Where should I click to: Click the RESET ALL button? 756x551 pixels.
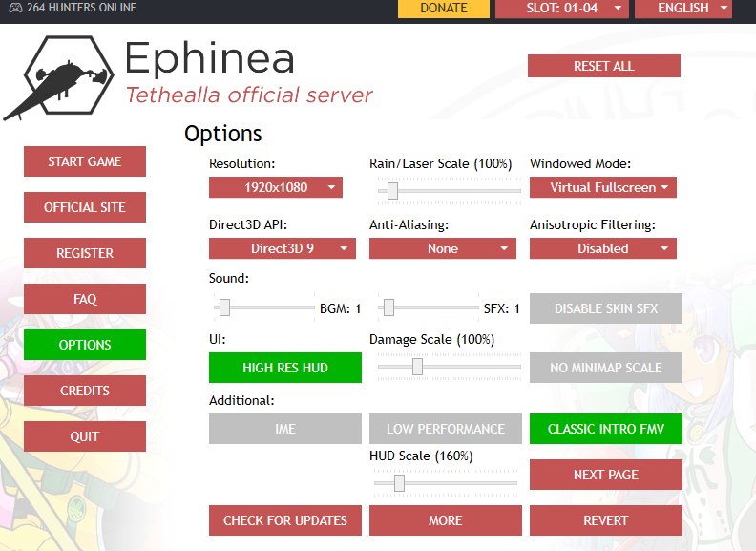pyautogui.click(x=603, y=66)
